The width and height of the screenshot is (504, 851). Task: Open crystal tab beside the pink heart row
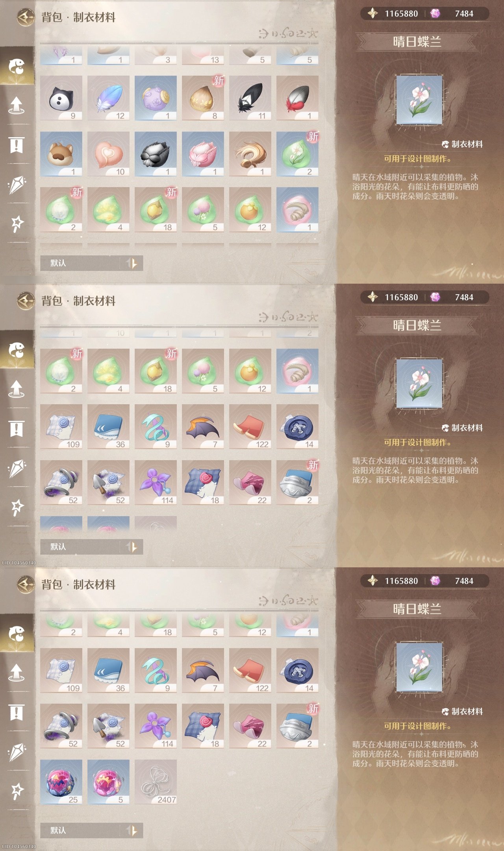click(x=17, y=185)
